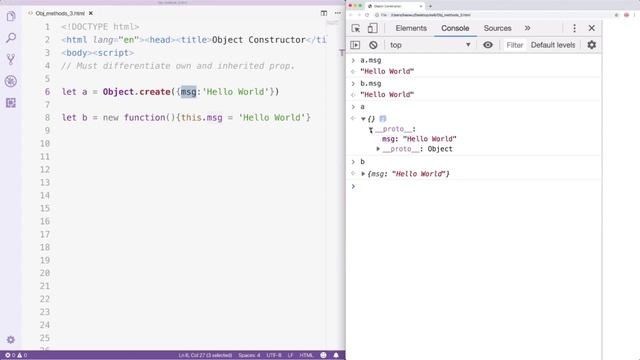Click the console entry 'a.msg'

371,60
